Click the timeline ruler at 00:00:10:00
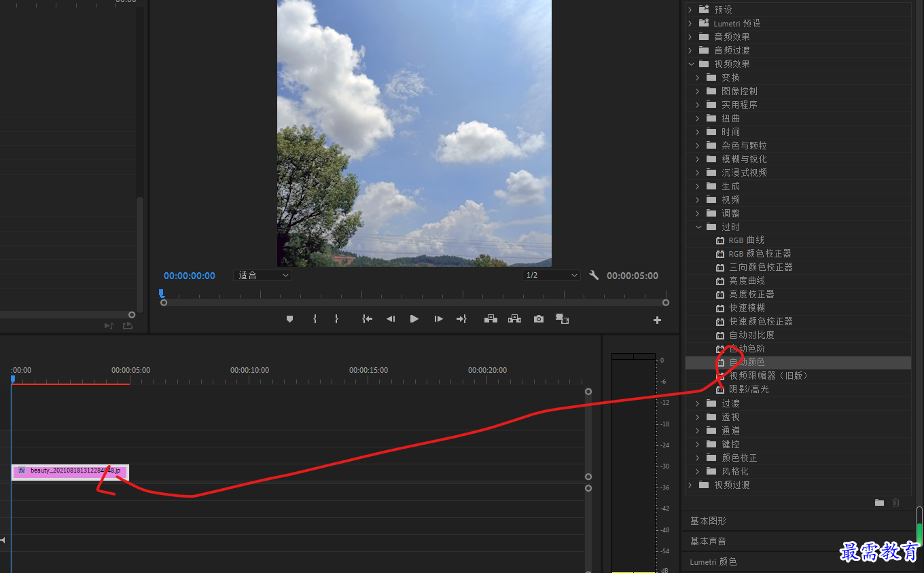The height and width of the screenshot is (573, 924). 249,371
